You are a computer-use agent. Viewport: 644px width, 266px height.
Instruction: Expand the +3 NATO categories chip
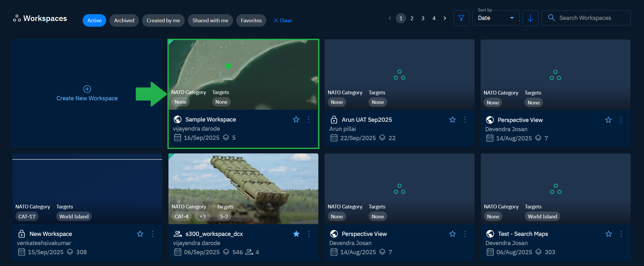click(202, 217)
